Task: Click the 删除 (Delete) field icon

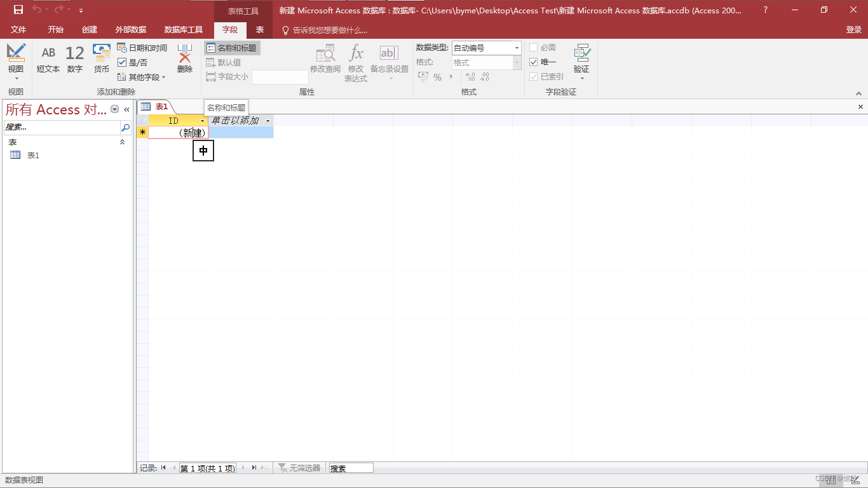Action: click(x=185, y=59)
